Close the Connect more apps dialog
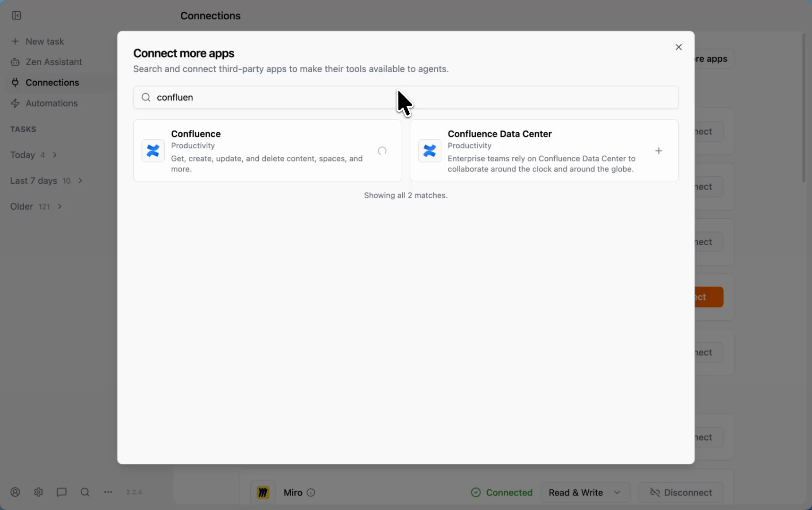The height and width of the screenshot is (510, 812). pos(678,47)
